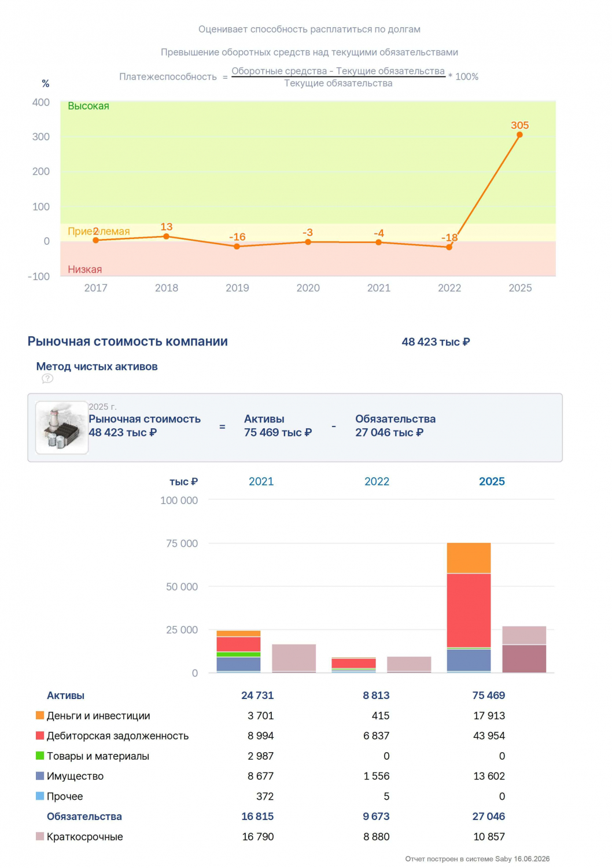The height and width of the screenshot is (868, 612).
Task: Click the 10 857 short-term value for 2025
Action: point(489,837)
